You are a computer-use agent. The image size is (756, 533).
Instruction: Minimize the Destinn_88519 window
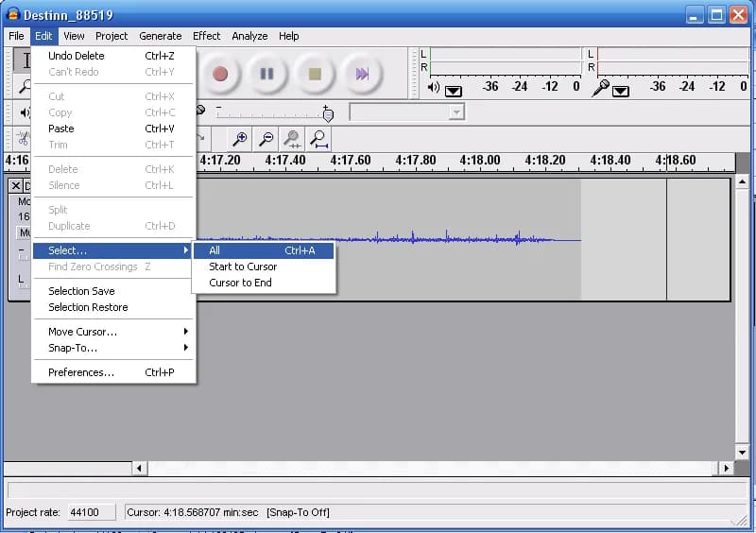(x=694, y=15)
